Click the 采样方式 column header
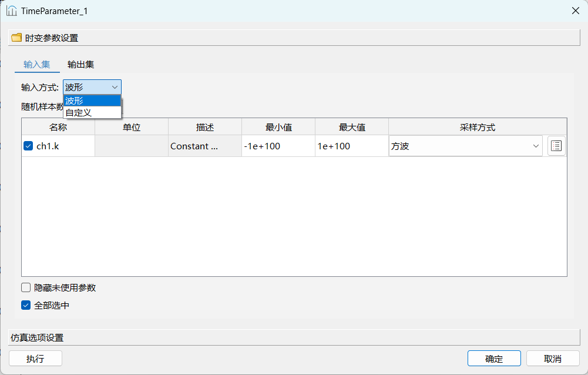 pos(478,127)
